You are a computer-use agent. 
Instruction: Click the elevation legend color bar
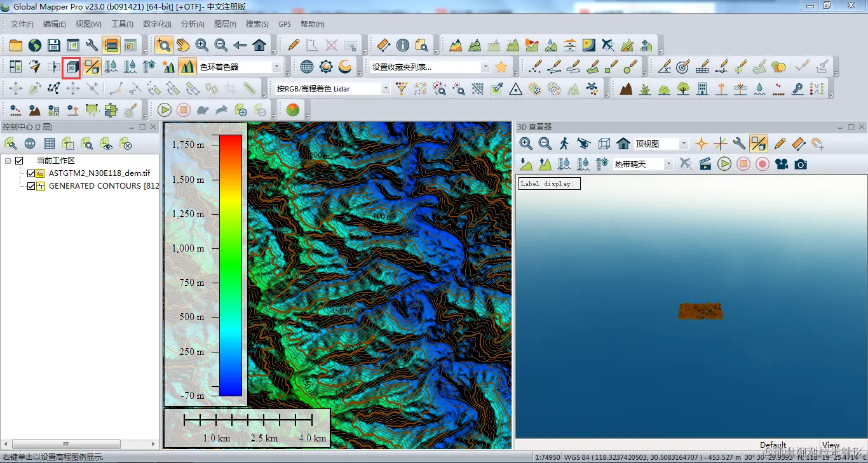point(231,265)
